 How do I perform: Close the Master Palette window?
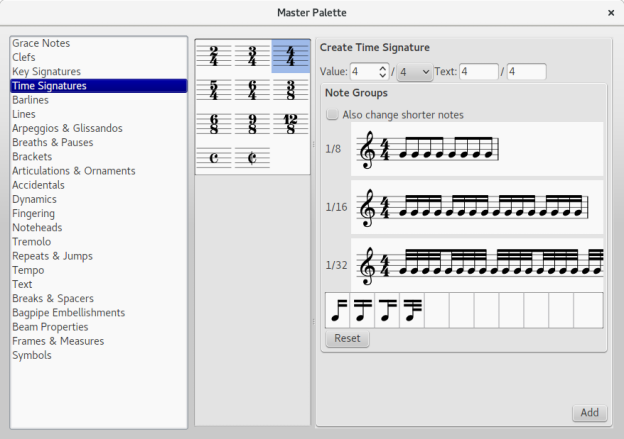point(611,12)
